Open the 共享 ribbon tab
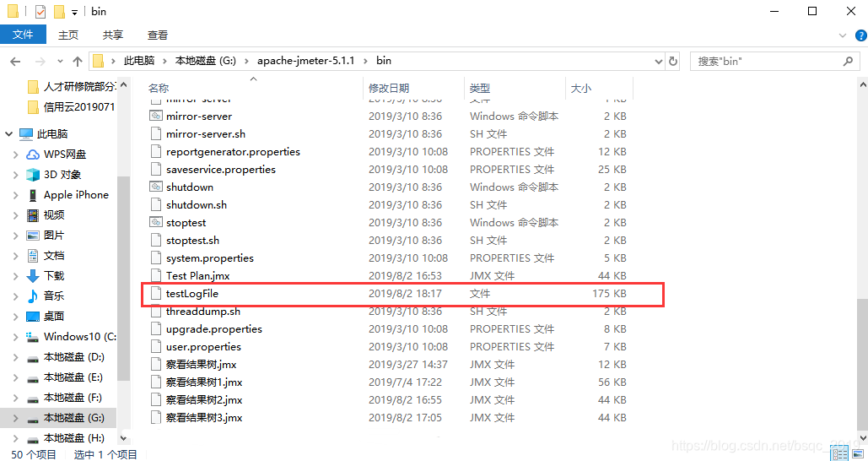The width and height of the screenshot is (868, 461). tap(113, 35)
